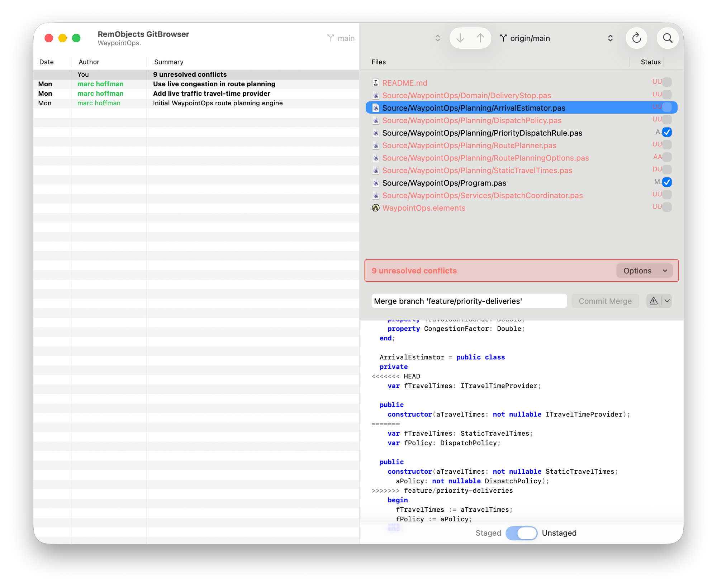Click the 9 unresolved conflicts banner text
Screen dimensions: 717x588
click(414, 271)
